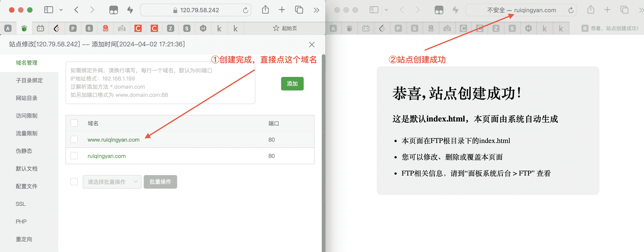The width and height of the screenshot is (644, 252).
Task: Check the box for www.ruiqingyan.com
Action: 74,139
